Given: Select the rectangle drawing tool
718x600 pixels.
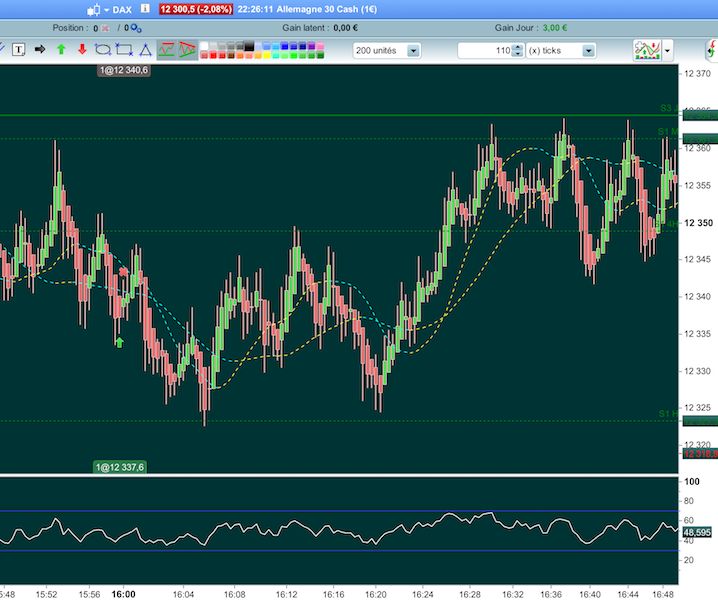Looking at the screenshot, I should tap(124, 49).
